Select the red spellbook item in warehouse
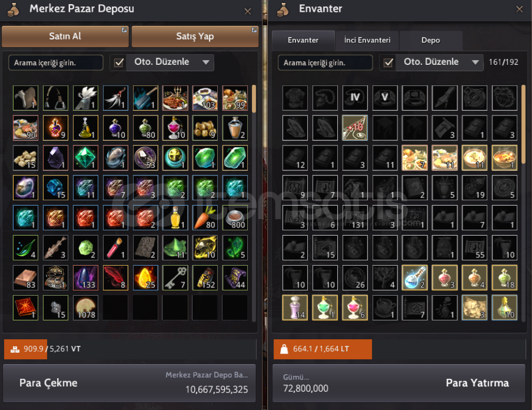532x410 pixels. coord(26,307)
